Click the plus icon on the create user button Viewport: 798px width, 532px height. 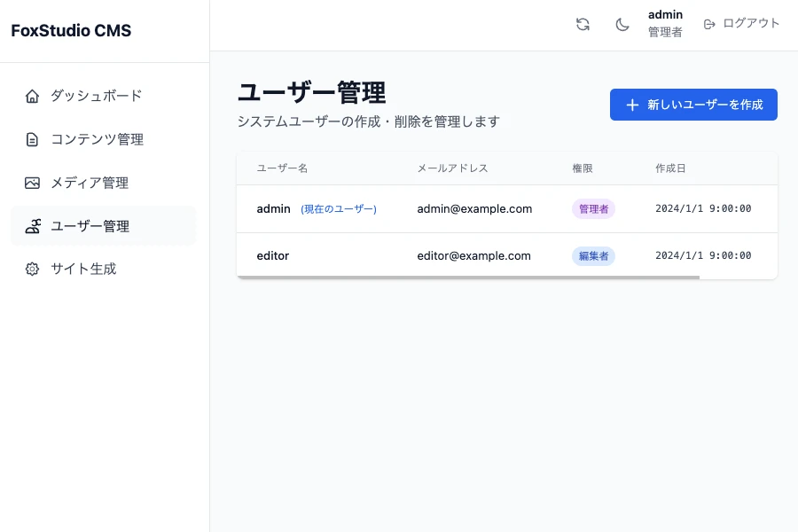click(631, 105)
